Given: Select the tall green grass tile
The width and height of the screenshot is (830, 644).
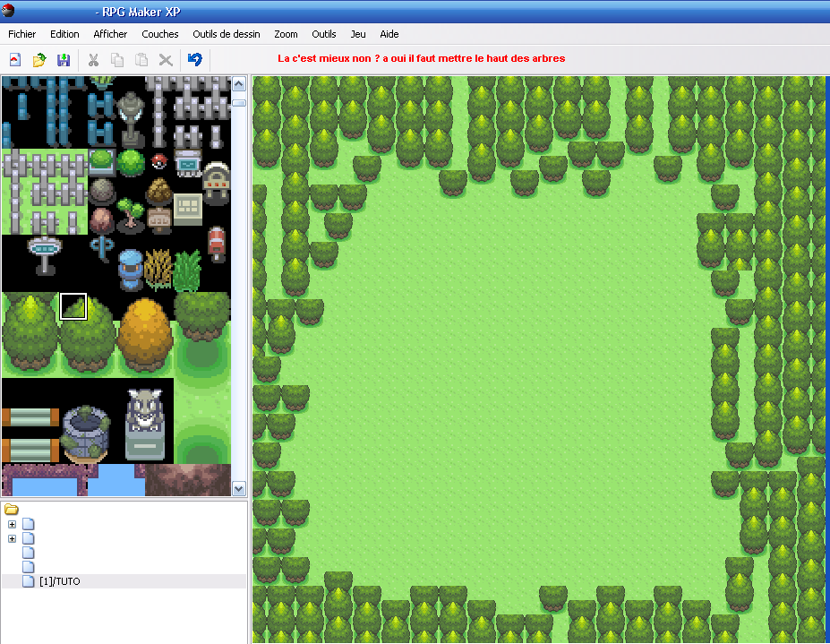Looking at the screenshot, I should (x=187, y=270).
